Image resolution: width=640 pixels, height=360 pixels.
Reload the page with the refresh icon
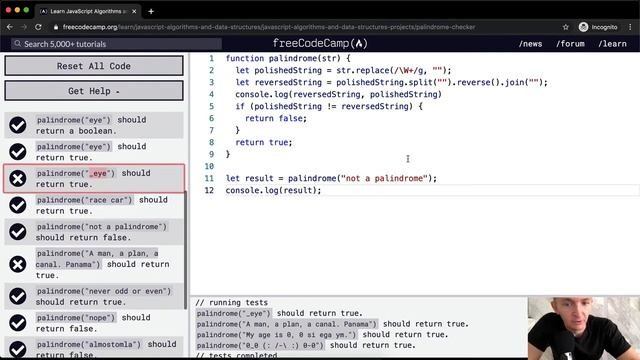[38, 27]
